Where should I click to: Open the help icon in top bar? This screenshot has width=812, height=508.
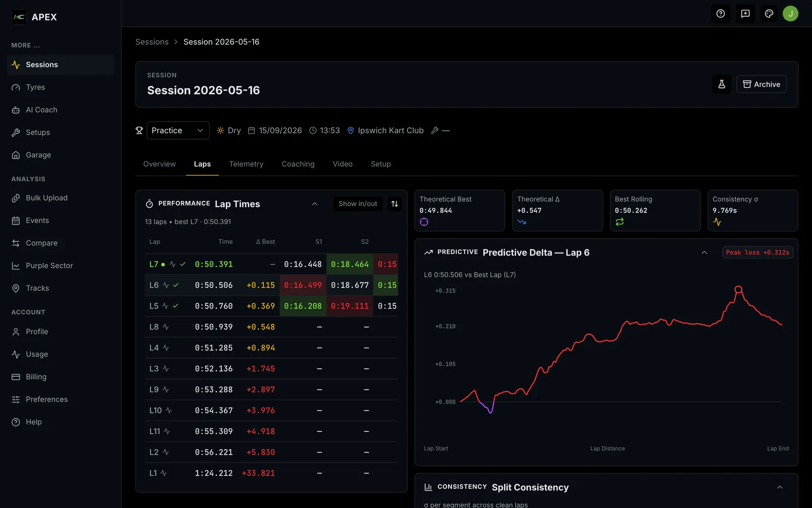click(720, 14)
